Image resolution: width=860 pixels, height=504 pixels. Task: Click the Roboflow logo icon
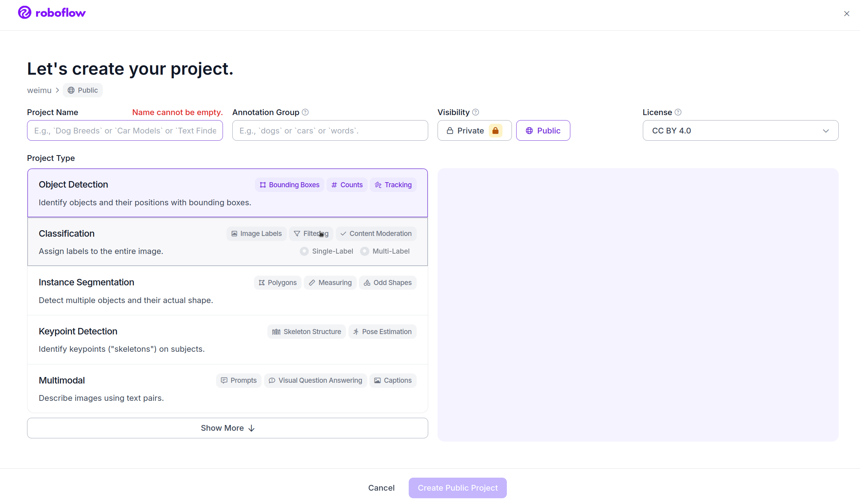point(25,13)
